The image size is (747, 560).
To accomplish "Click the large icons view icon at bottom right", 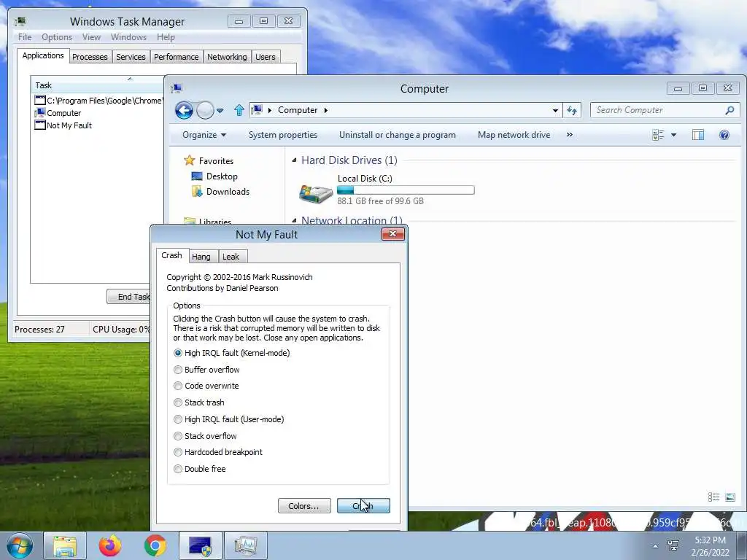I will [x=729, y=497].
